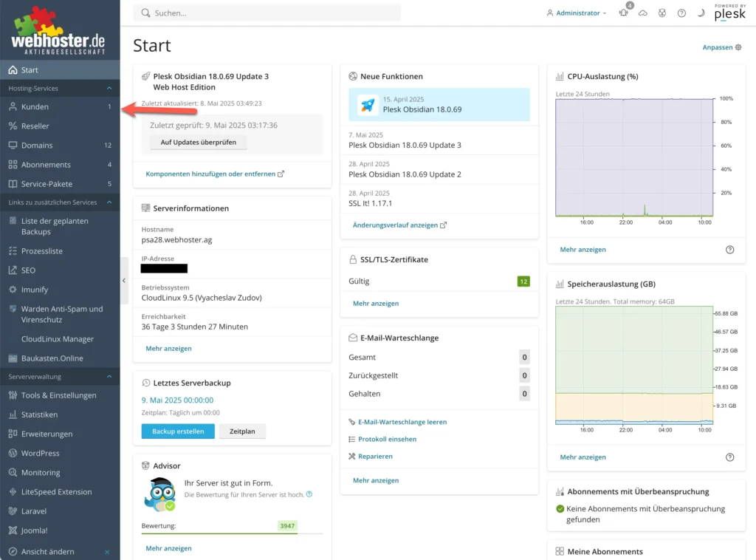The height and width of the screenshot is (560, 756).
Task: Click the Tools & Einstellungen icon
Action: point(13,395)
